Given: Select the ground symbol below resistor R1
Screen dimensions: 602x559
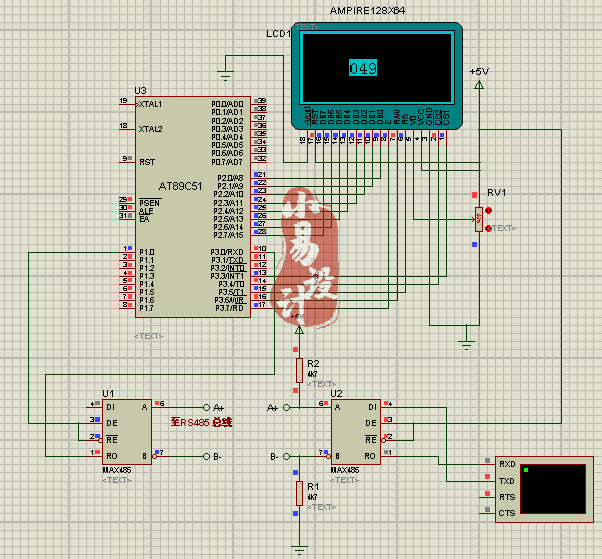Looking at the screenshot, I should [299, 550].
